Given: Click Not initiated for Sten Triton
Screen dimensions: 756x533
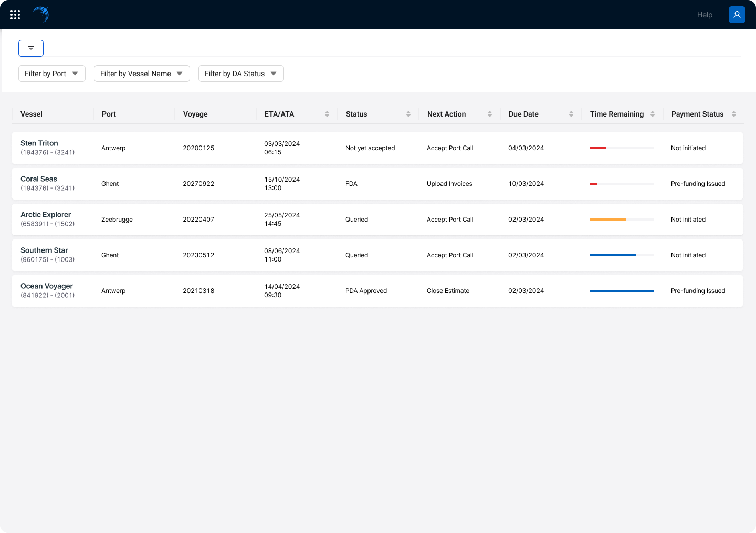Looking at the screenshot, I should pos(688,148).
